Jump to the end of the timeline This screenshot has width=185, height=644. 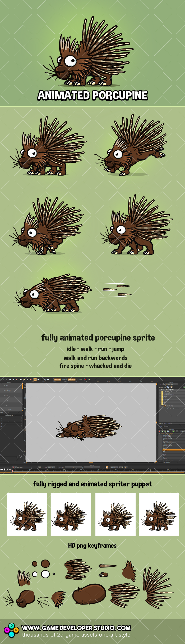pos(10,469)
